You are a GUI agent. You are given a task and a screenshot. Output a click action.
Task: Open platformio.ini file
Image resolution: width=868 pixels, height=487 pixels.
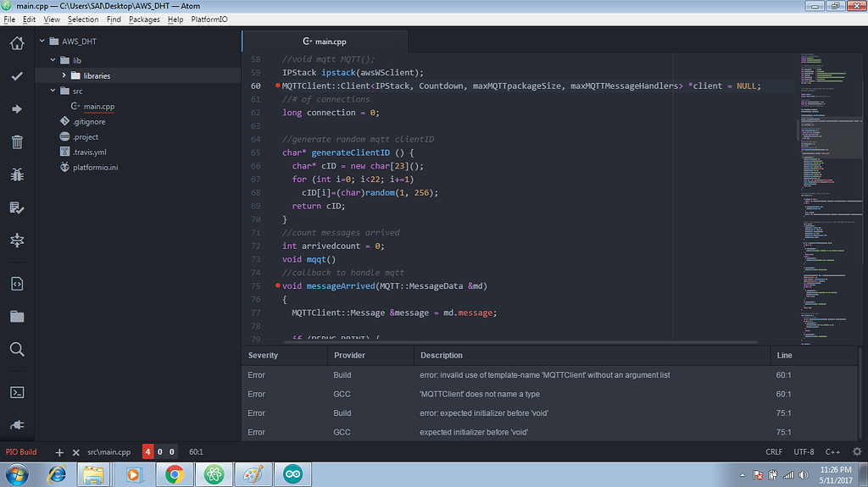pyautogui.click(x=95, y=167)
